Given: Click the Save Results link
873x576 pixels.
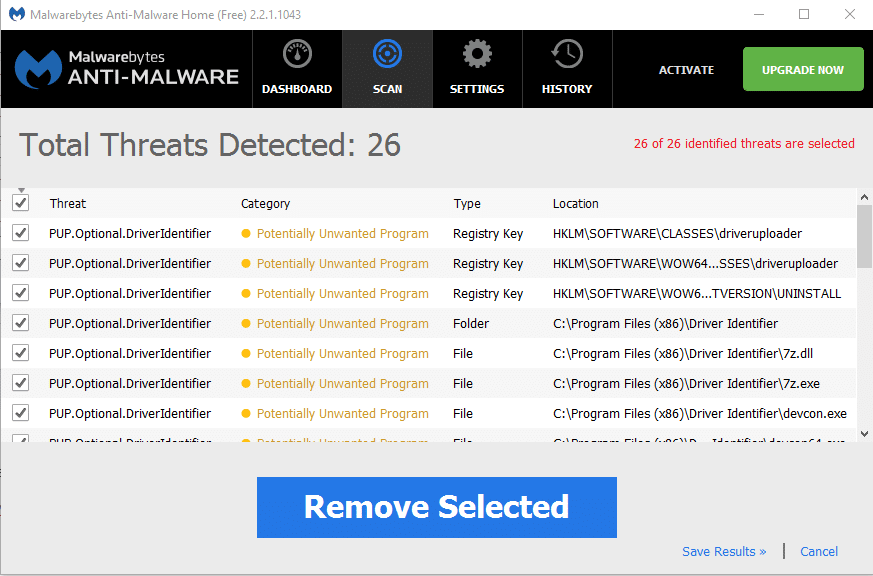Looking at the screenshot, I should point(724,552).
